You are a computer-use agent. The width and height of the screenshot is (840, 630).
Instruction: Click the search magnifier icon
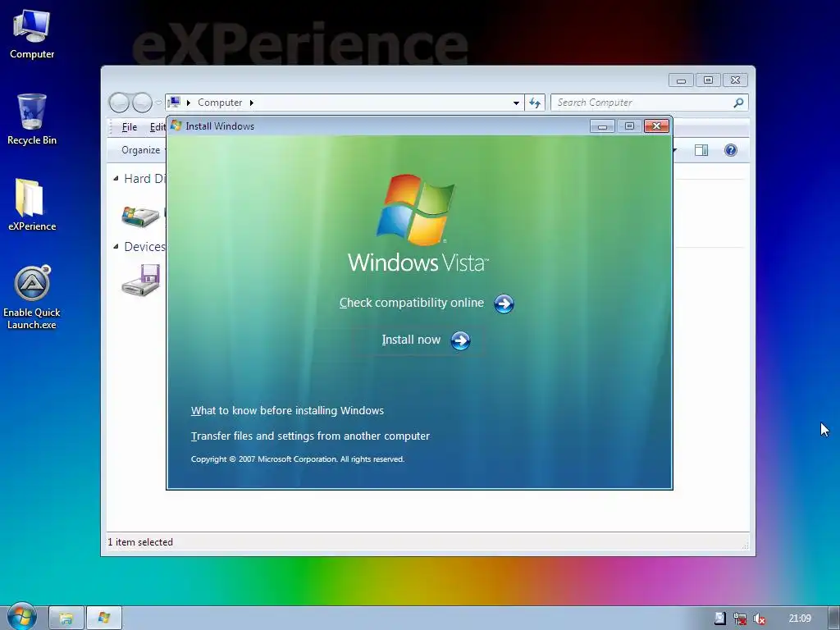point(738,103)
